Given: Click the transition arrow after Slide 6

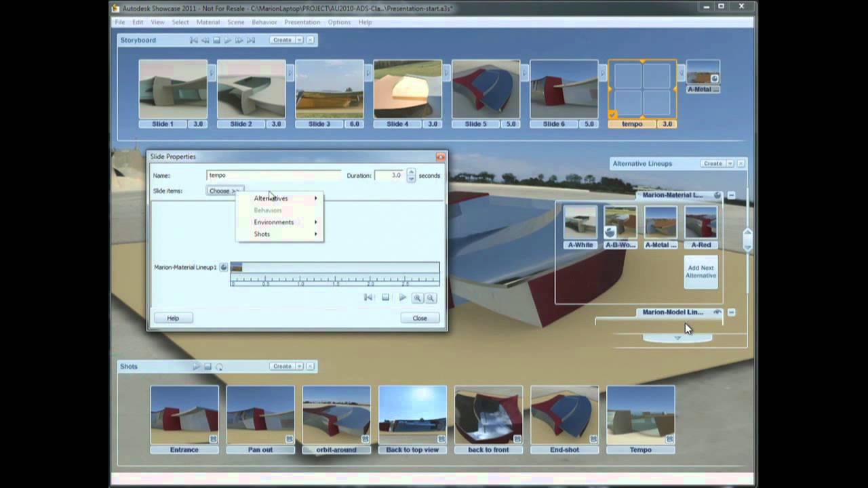Looking at the screenshot, I should [x=603, y=73].
